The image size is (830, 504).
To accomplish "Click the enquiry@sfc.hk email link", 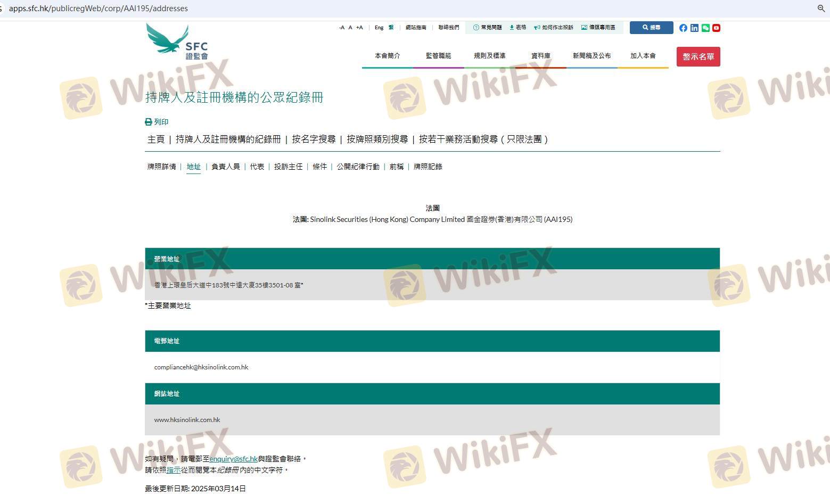I will point(234,459).
